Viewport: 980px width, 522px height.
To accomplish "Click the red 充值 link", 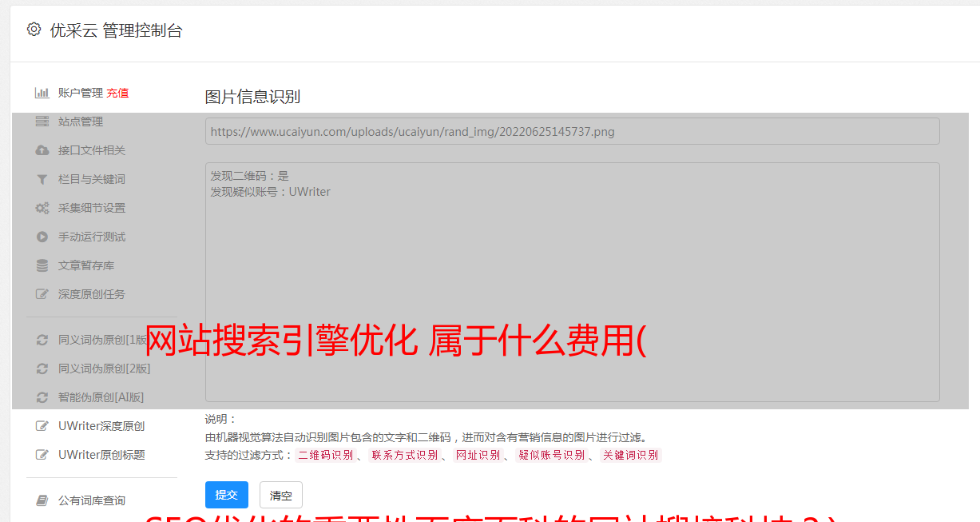I will 117,93.
